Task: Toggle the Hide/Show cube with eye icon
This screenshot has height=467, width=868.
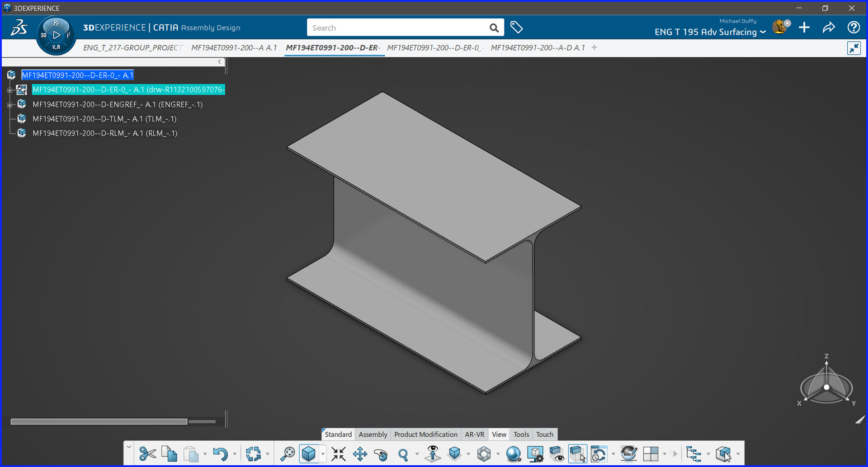Action: point(557,454)
